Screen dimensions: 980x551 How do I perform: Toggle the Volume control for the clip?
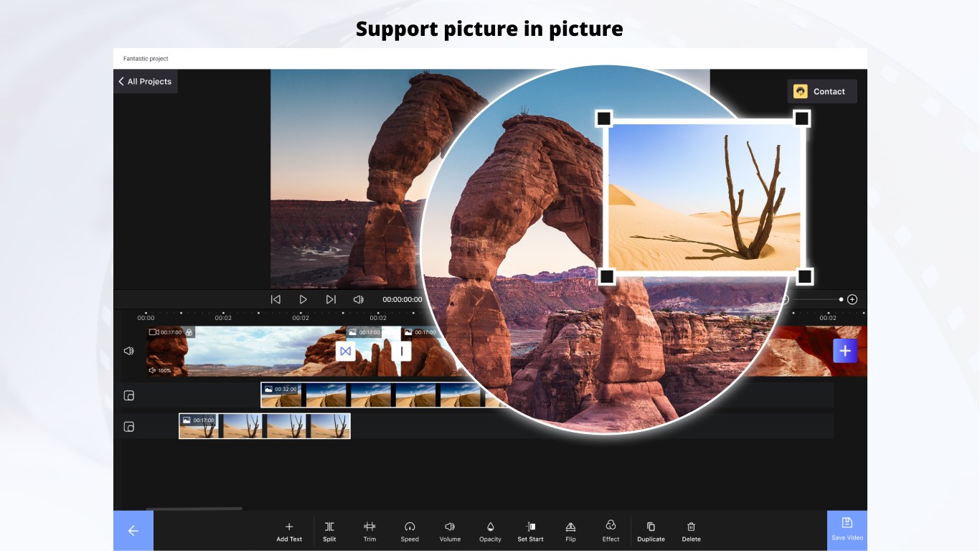(450, 531)
